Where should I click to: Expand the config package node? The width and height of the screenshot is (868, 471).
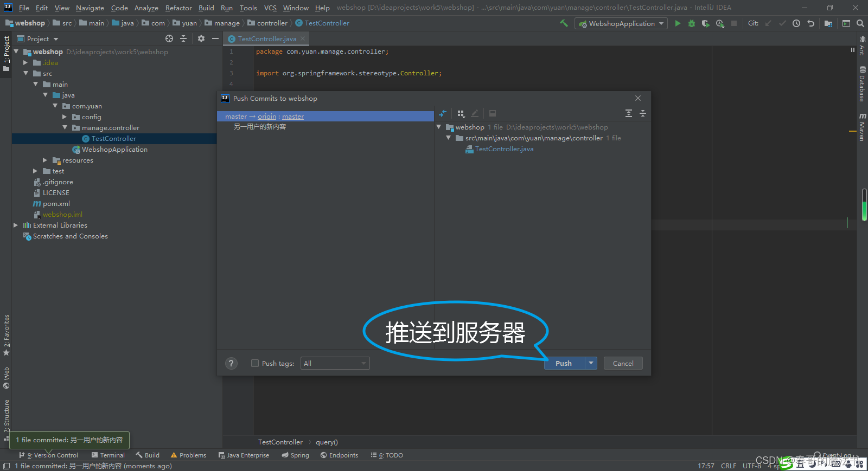[x=65, y=117]
